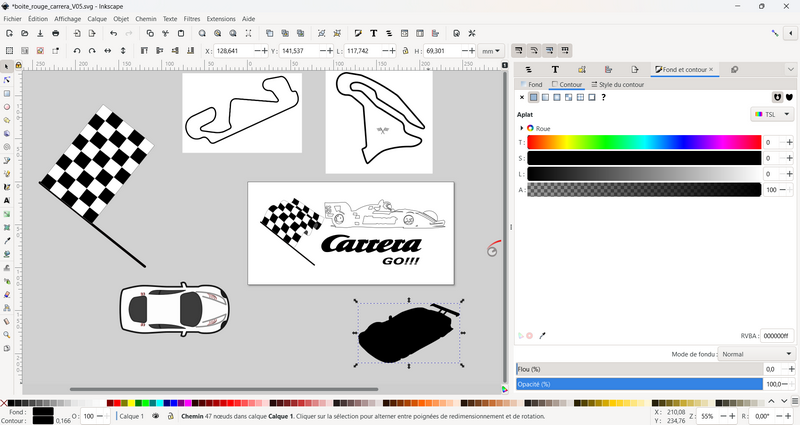Open Text and Font dialog from toolbar
This screenshot has height=425, width=800.
pyautogui.click(x=373, y=33)
